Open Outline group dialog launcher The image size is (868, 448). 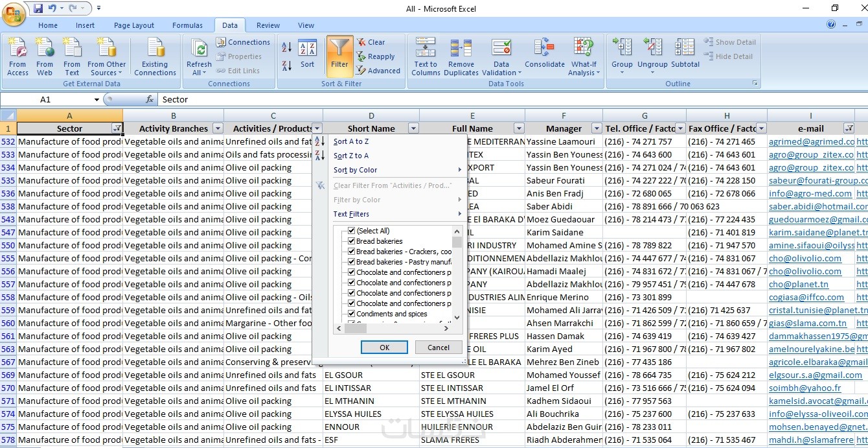[x=755, y=84]
